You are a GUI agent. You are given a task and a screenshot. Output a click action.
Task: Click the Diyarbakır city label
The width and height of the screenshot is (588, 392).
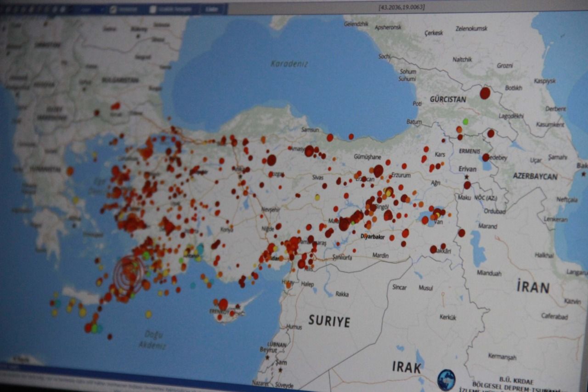point(373,236)
